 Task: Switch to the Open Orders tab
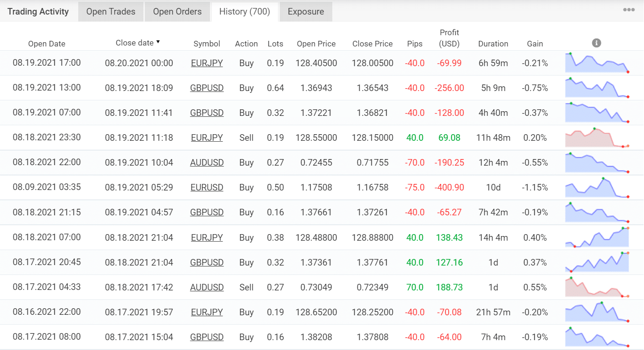pos(177,12)
